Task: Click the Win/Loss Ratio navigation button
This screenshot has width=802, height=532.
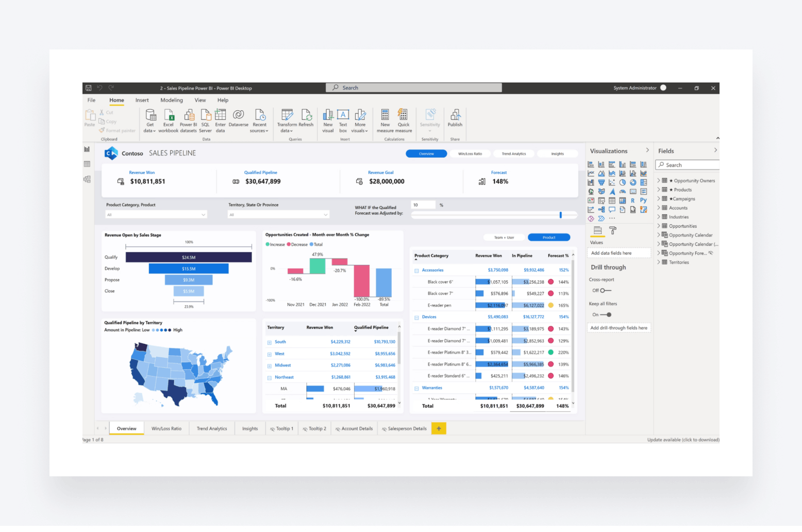Action: pos(470,154)
